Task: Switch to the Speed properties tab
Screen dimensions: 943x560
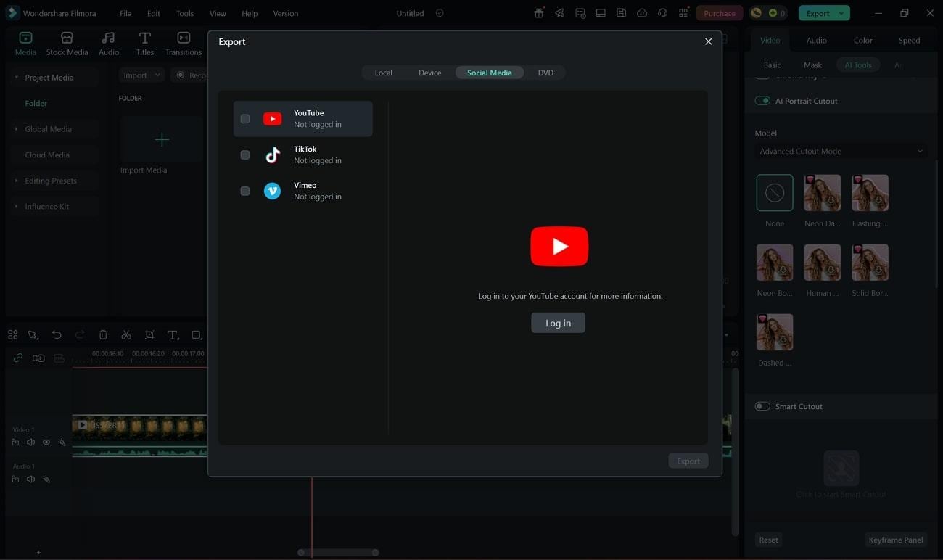Action: 909,41
